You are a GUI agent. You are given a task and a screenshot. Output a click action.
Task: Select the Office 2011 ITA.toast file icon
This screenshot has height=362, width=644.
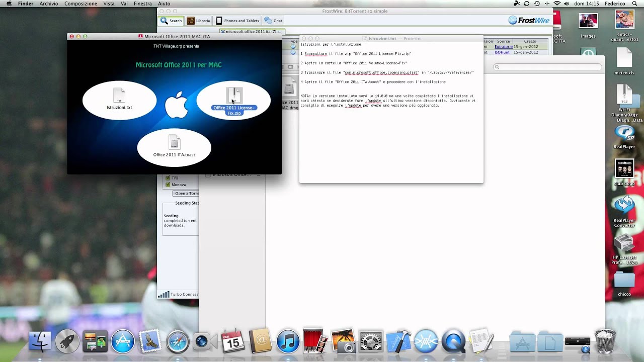click(x=174, y=143)
